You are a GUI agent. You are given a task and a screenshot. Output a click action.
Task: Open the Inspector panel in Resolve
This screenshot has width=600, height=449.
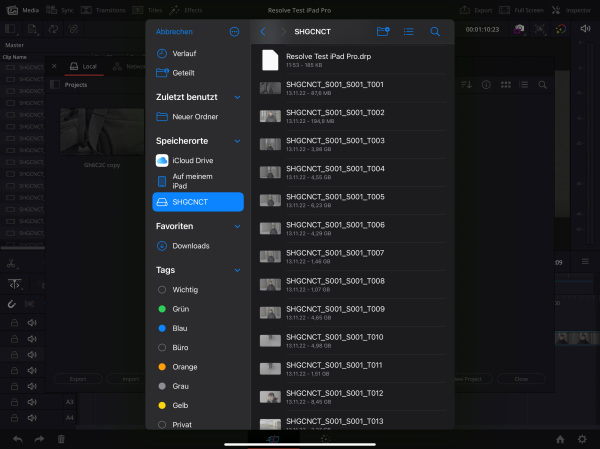tap(571, 10)
